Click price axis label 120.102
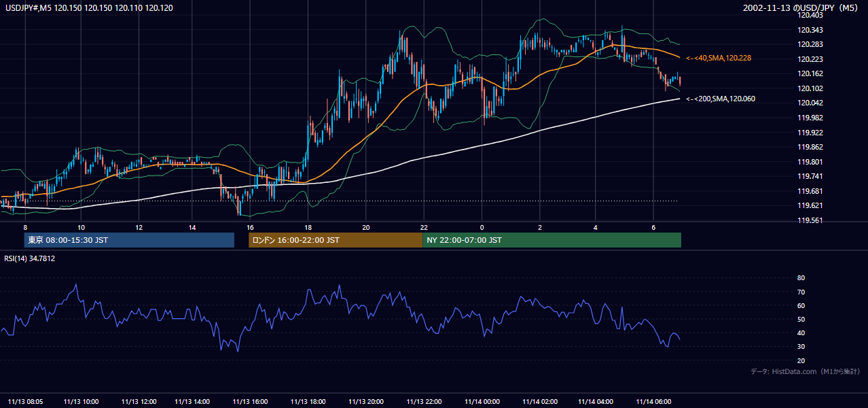The image size is (868, 408). 810,88
